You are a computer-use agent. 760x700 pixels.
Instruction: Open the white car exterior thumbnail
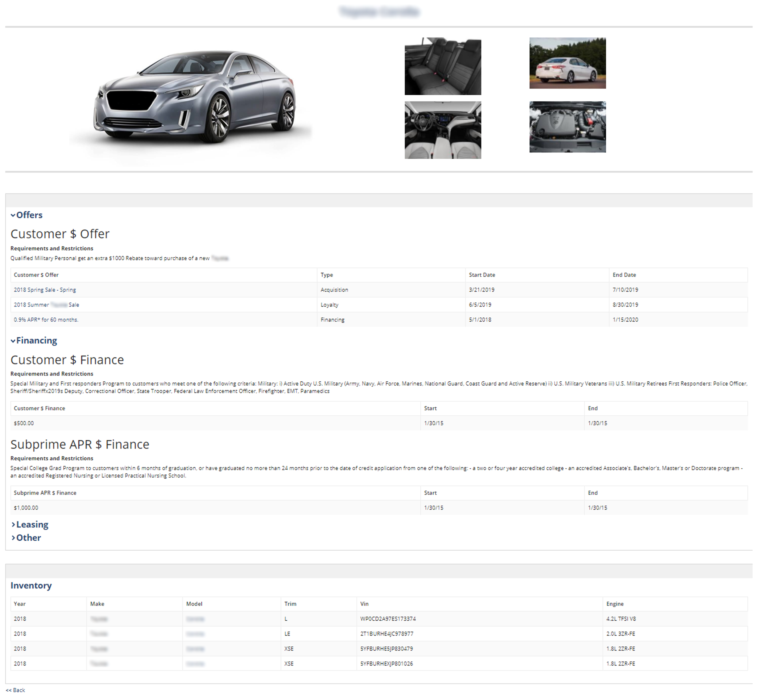pos(567,63)
